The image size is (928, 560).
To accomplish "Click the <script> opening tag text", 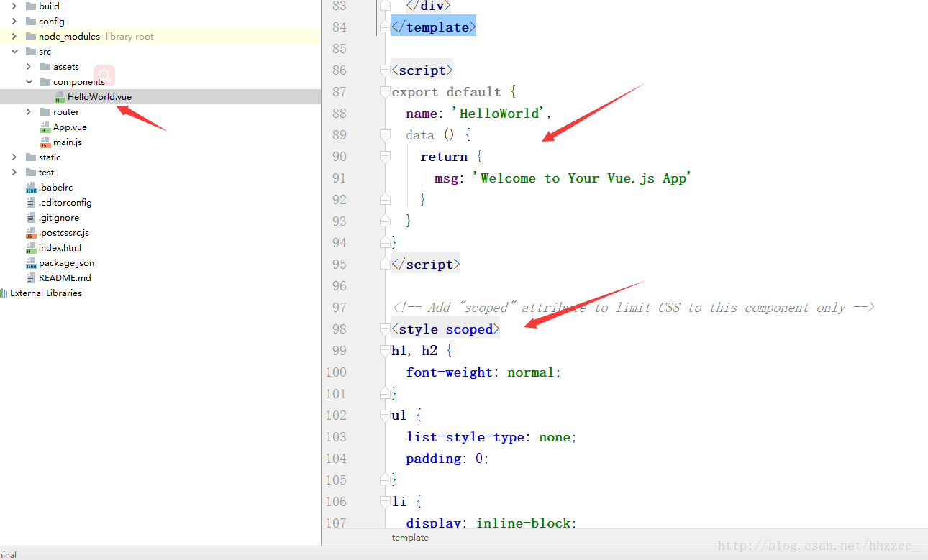I will pyautogui.click(x=422, y=70).
